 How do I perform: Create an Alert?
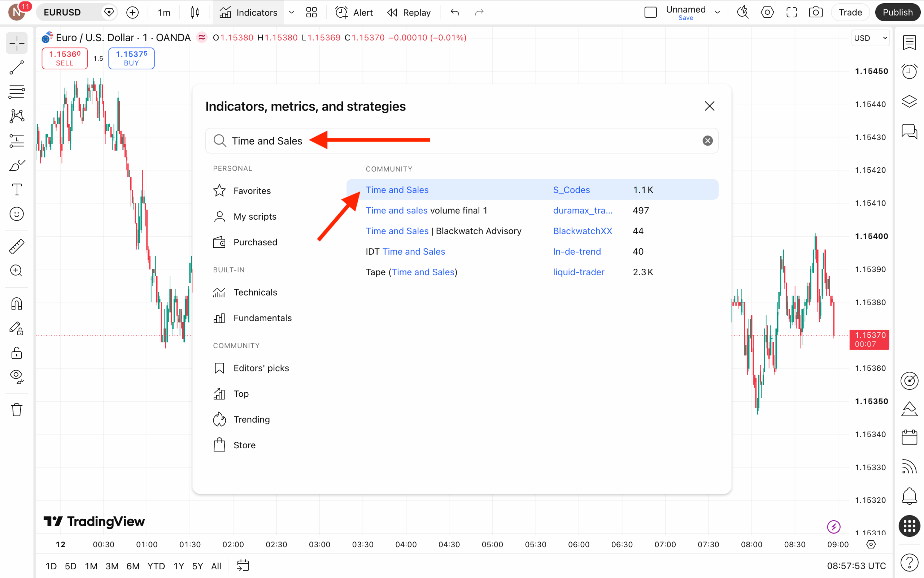click(x=354, y=12)
